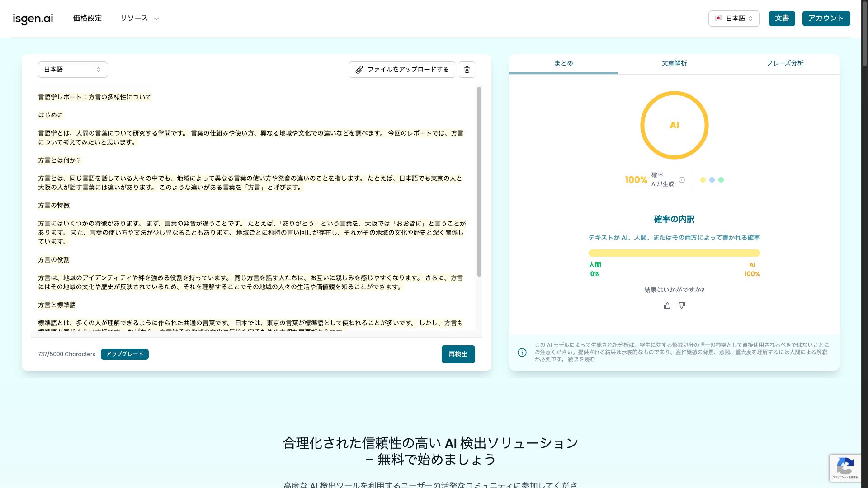The height and width of the screenshot is (488, 868).
Task: Click the heading 方言とは何か？
Action: click(x=60, y=160)
